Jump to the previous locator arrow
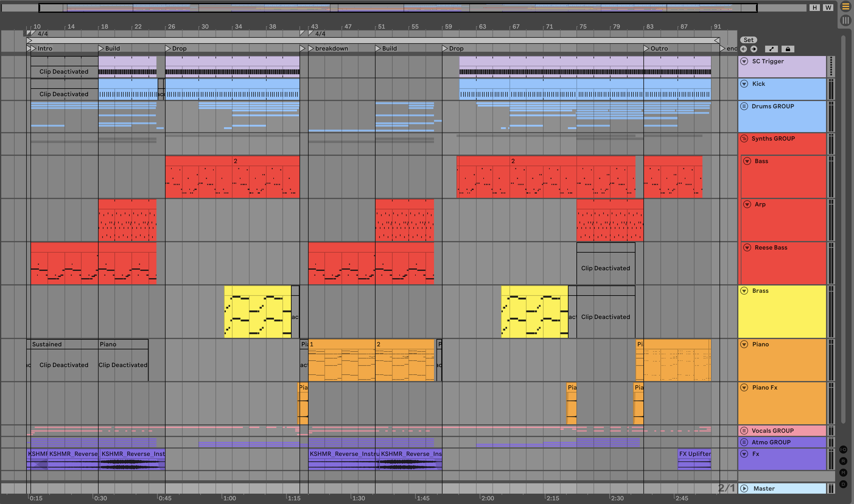 [x=743, y=49]
